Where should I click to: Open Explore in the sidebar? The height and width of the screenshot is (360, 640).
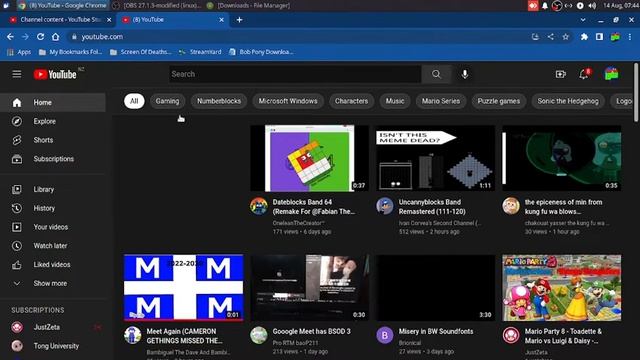pos(53,121)
